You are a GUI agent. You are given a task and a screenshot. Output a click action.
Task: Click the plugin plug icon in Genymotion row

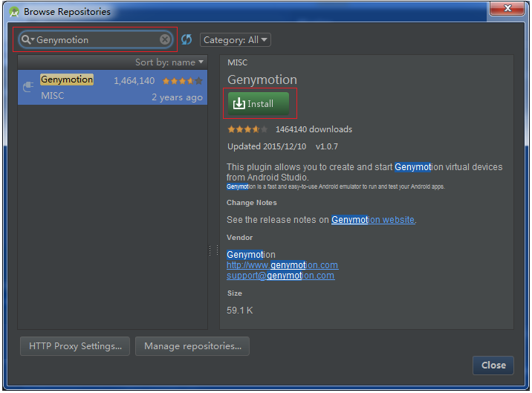27,87
